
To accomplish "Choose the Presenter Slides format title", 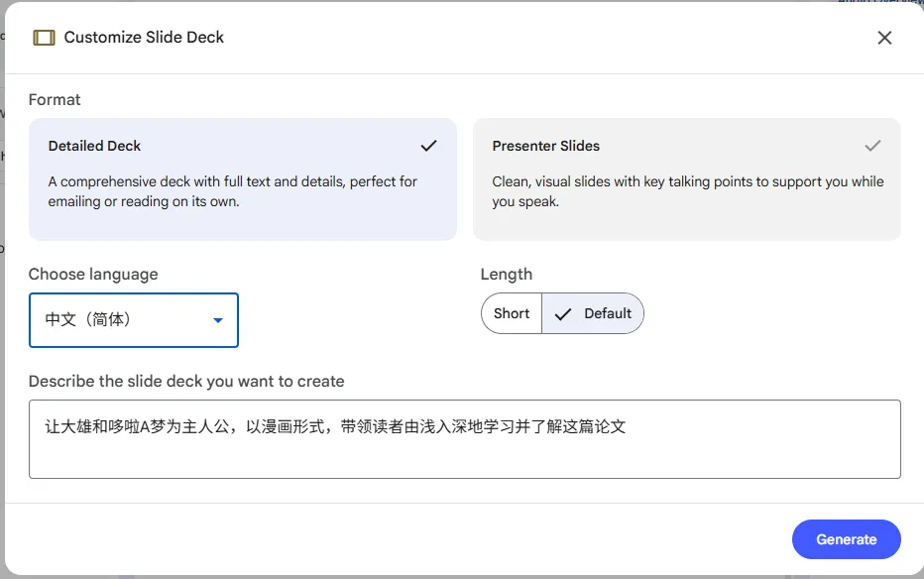I will coord(546,146).
